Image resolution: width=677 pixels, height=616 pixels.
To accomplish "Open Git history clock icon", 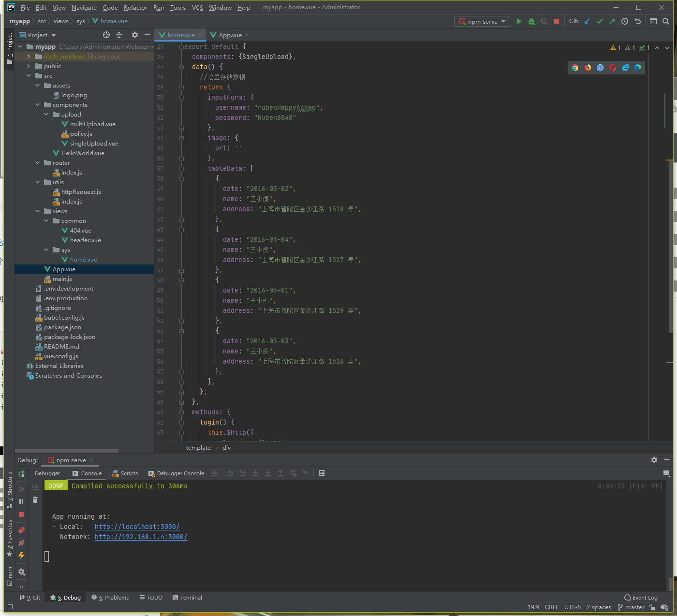I will [625, 21].
